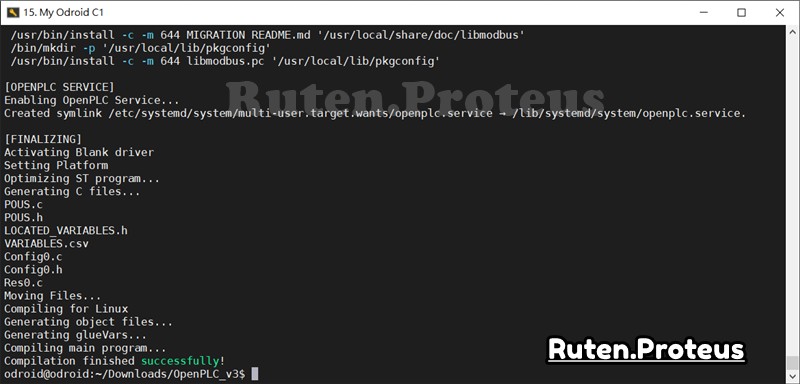Screen dimensions: 800x384
Task: Click the 'POUS.h' file name
Action: coord(23,218)
